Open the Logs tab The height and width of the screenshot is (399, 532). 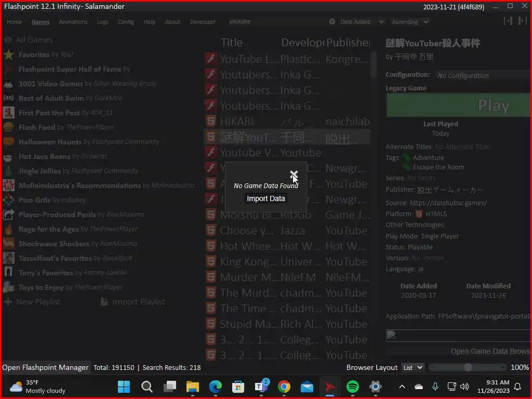pos(102,22)
